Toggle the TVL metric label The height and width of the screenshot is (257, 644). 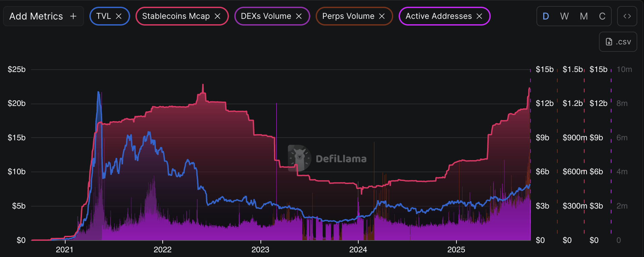[x=104, y=16]
